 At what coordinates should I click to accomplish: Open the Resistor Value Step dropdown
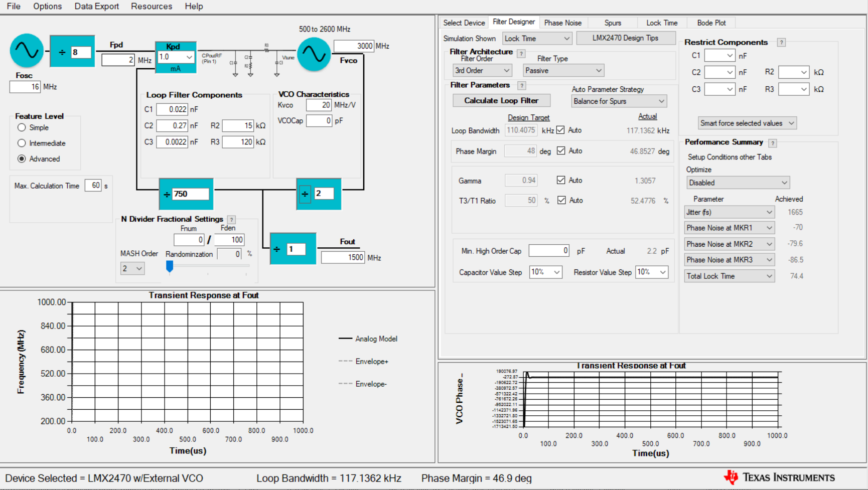click(652, 272)
